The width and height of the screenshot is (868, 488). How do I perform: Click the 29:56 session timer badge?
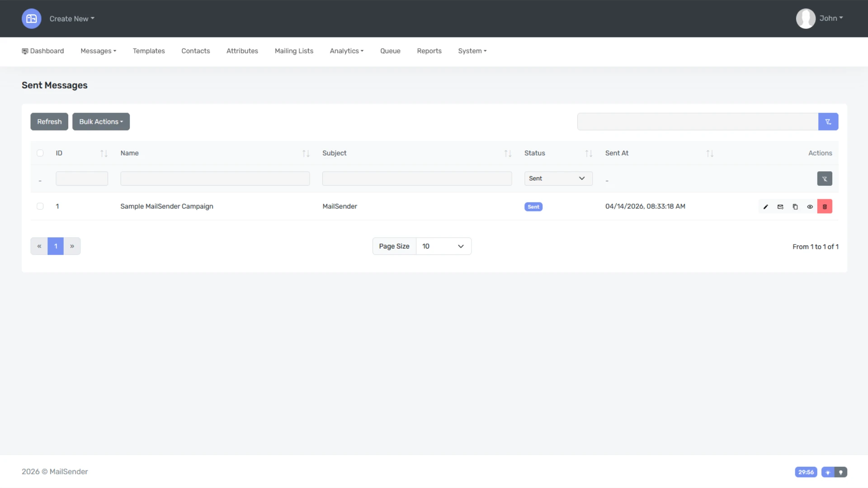(806, 472)
